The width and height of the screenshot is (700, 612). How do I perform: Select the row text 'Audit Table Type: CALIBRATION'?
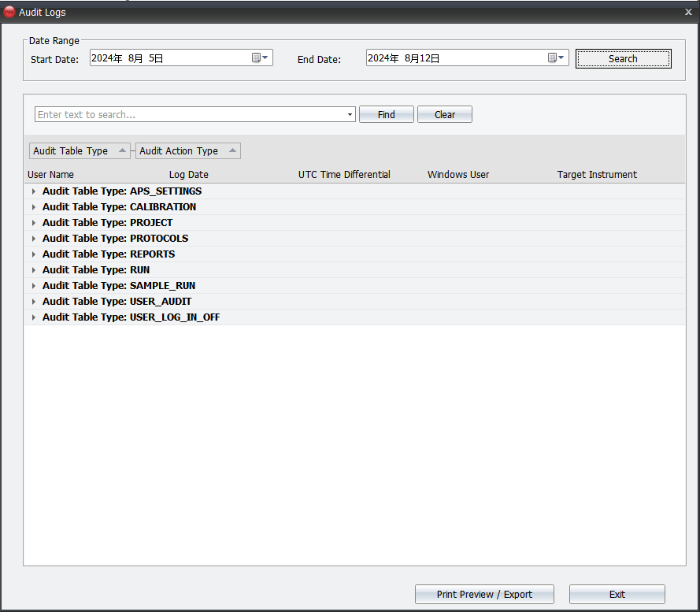coord(119,207)
